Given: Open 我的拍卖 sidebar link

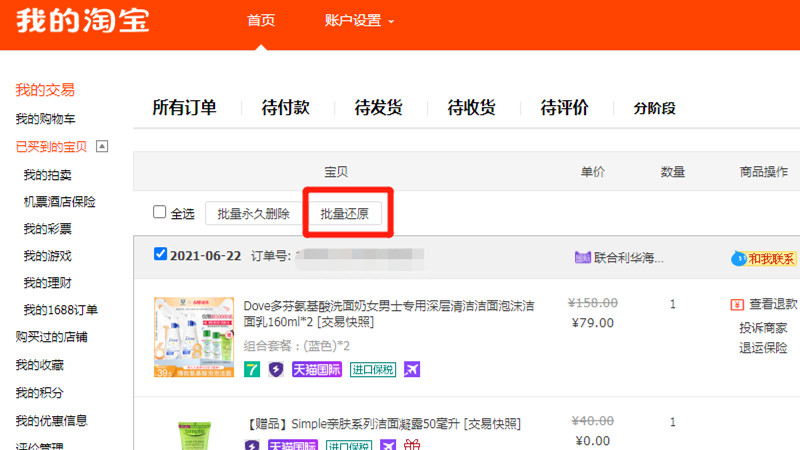Looking at the screenshot, I should coord(47,175).
